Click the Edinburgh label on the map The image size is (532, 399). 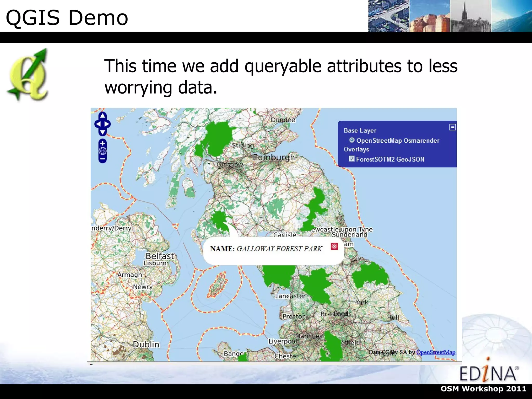274,157
